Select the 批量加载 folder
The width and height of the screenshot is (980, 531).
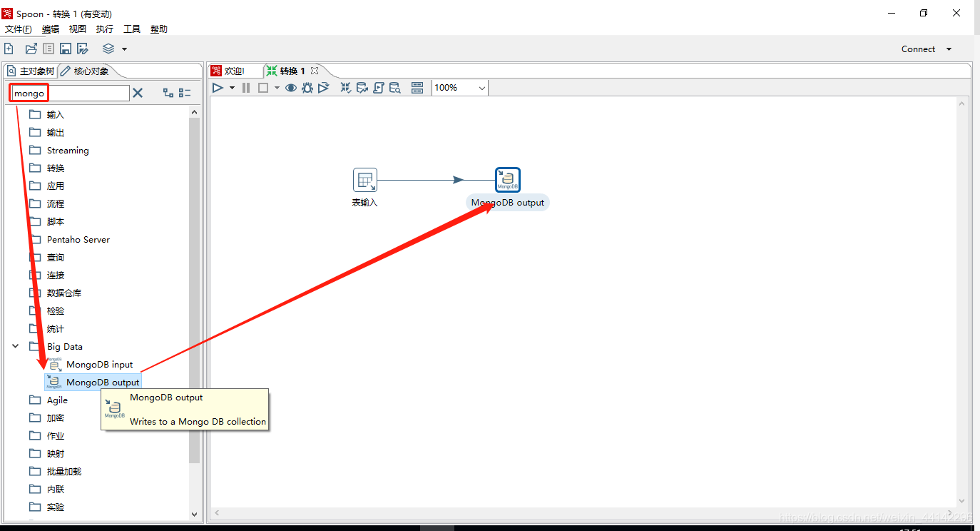[x=55, y=471]
